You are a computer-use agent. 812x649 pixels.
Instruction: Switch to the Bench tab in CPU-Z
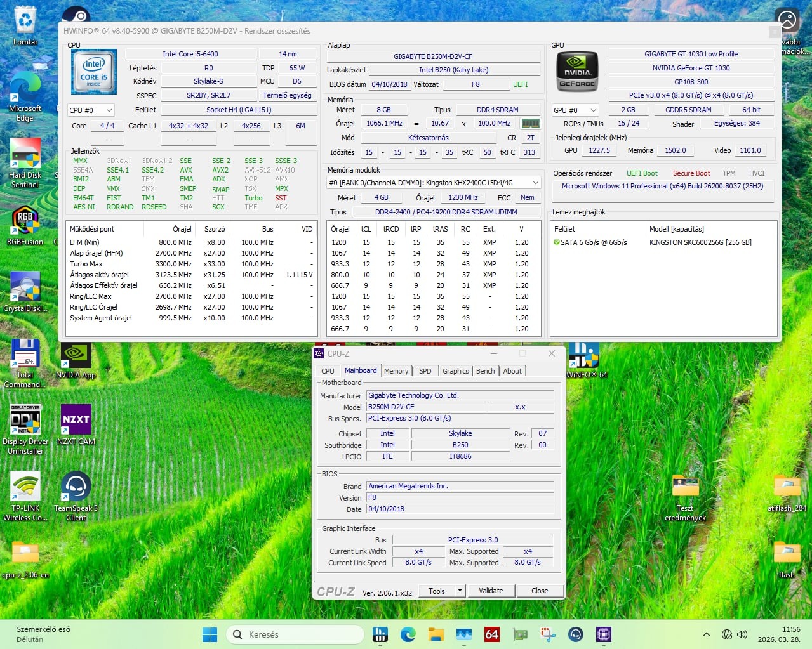tap(486, 371)
